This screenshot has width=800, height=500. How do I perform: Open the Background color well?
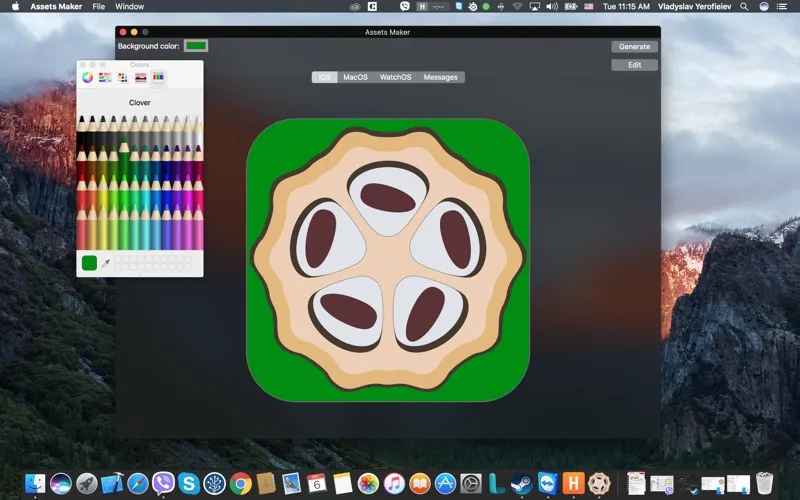(x=196, y=46)
